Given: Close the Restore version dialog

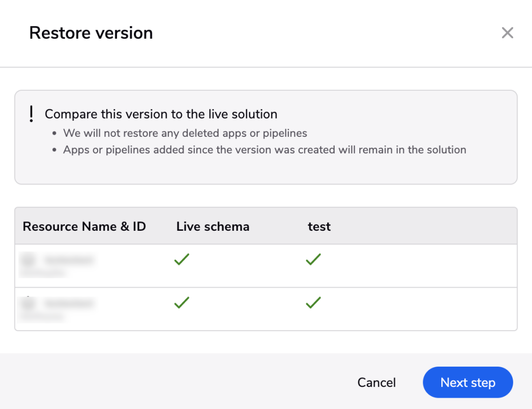Looking at the screenshot, I should click(x=507, y=33).
